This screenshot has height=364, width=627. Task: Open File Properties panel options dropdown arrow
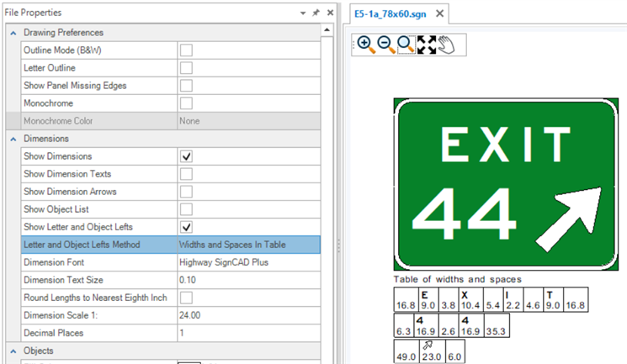click(302, 13)
